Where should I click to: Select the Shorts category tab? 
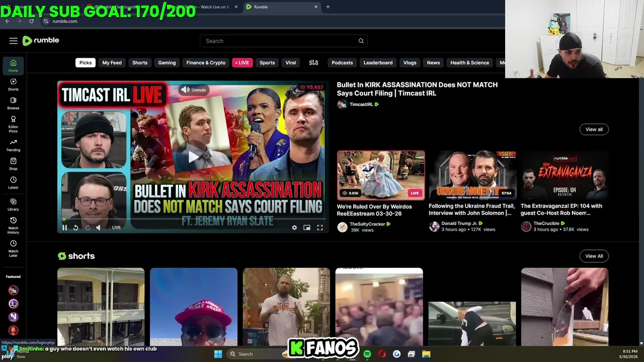[x=140, y=62]
